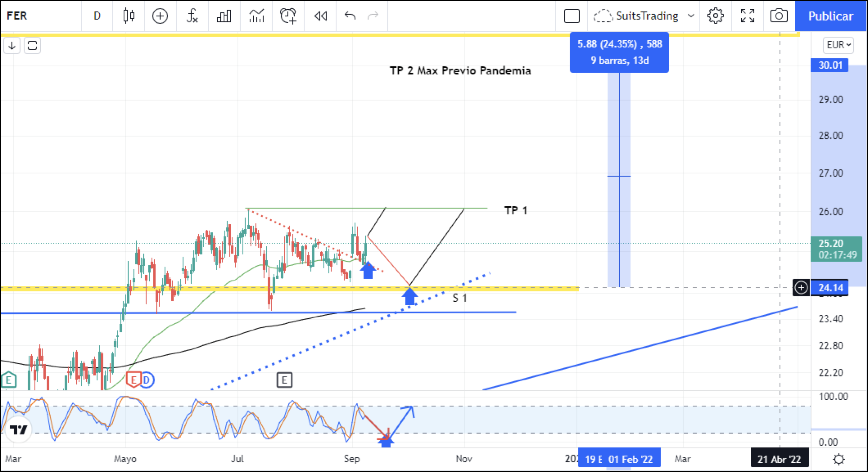868x472 pixels.
Task: Take a chart snapshot with camera icon
Action: pos(779,16)
